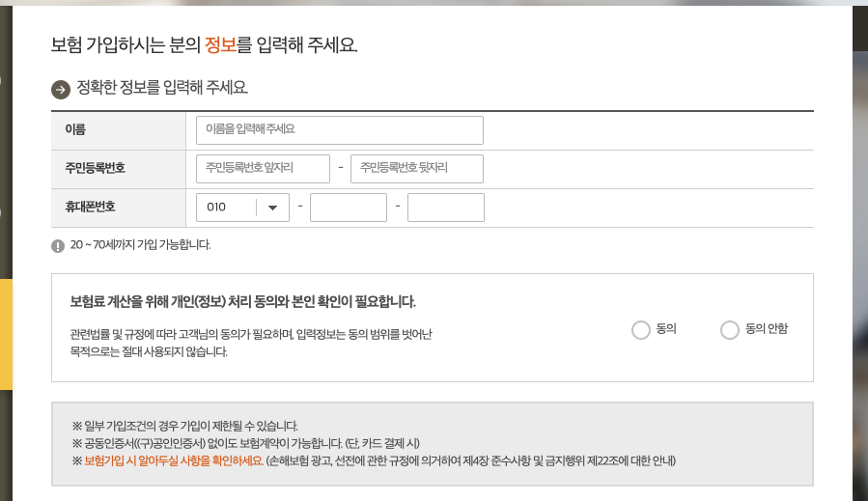Click the 보험 가입하시는 분의 정보를 입력해 주세요 heading
The width and height of the screenshot is (868, 501).
click(x=205, y=44)
